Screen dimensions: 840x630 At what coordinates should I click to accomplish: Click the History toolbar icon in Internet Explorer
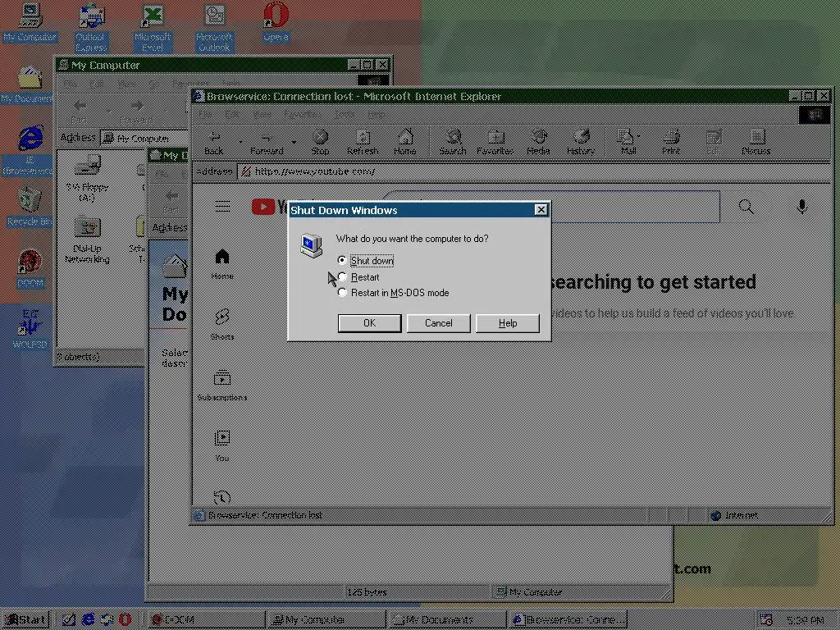click(x=581, y=143)
